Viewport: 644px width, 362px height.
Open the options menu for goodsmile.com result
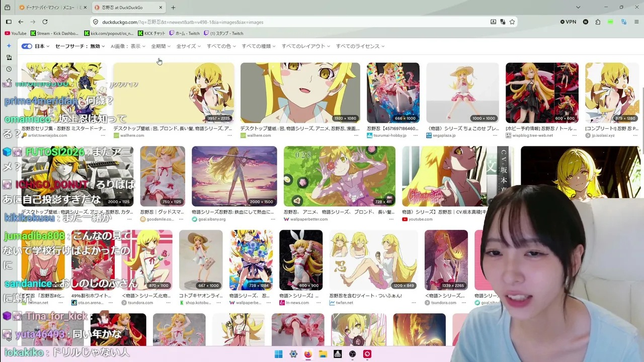click(181, 219)
